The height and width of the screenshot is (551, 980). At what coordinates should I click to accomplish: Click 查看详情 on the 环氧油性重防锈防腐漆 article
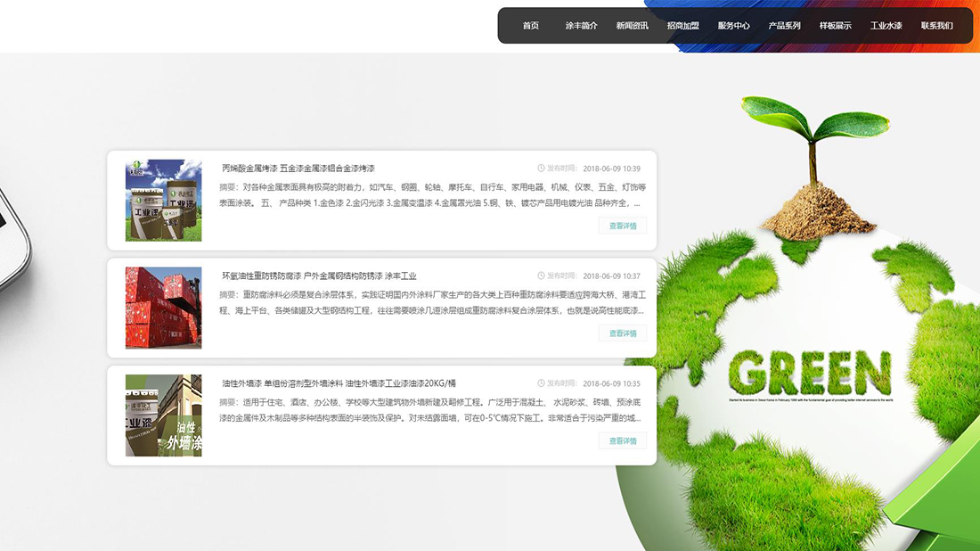[623, 333]
